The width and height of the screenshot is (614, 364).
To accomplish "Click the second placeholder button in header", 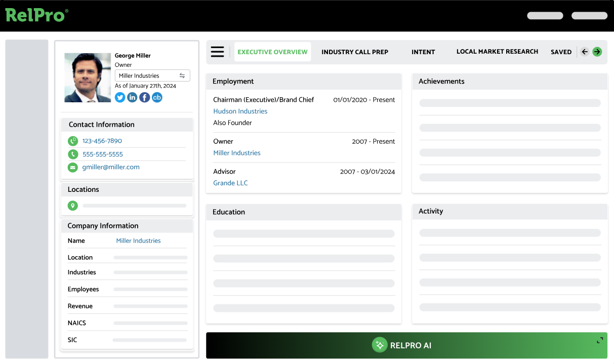I will click(589, 16).
